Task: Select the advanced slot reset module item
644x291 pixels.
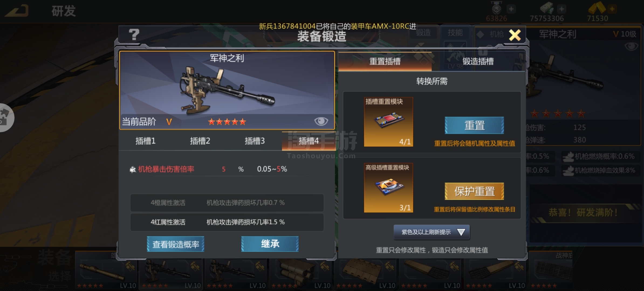Action: 388,188
